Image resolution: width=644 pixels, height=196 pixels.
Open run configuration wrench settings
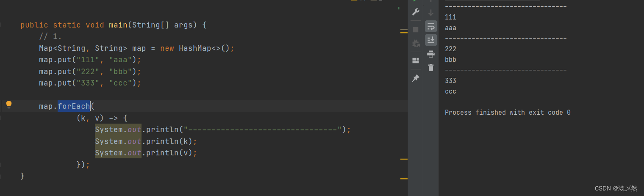point(416,12)
